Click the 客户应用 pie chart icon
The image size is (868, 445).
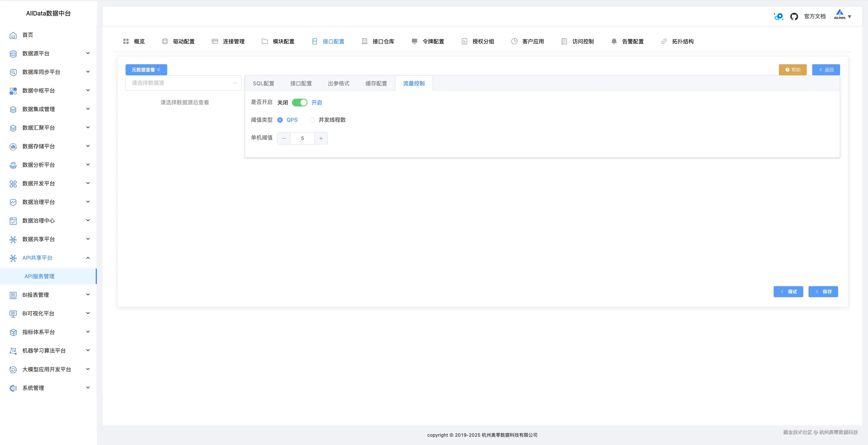[x=514, y=41]
